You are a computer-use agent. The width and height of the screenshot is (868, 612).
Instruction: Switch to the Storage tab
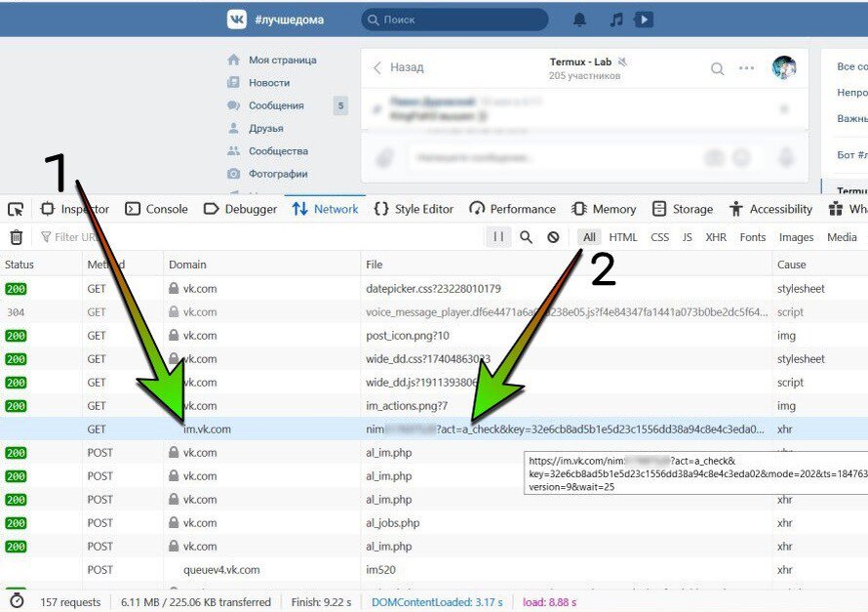[x=683, y=209]
